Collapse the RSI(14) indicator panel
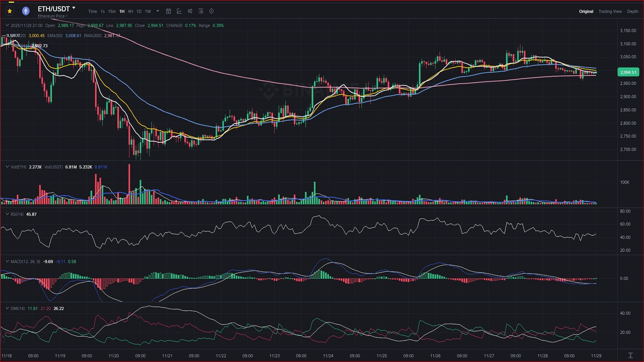644x362 pixels. [x=7, y=214]
